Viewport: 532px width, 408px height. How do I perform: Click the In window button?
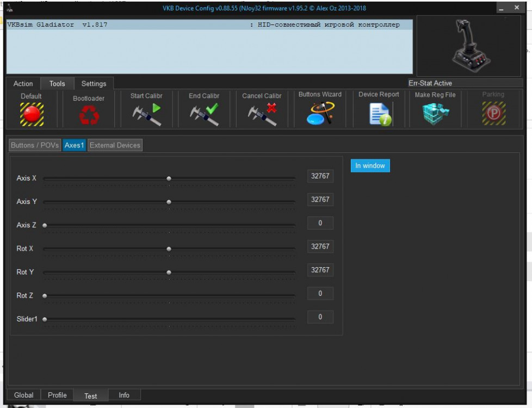point(370,165)
